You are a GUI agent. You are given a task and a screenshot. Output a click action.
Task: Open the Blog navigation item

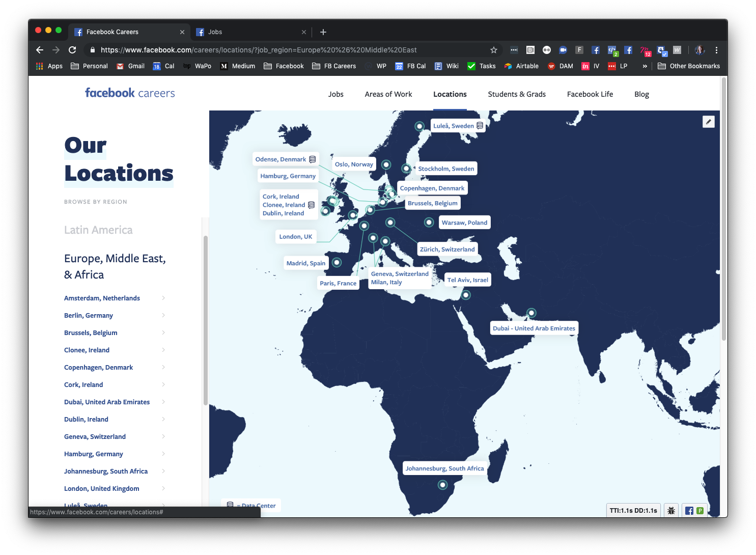pos(641,94)
